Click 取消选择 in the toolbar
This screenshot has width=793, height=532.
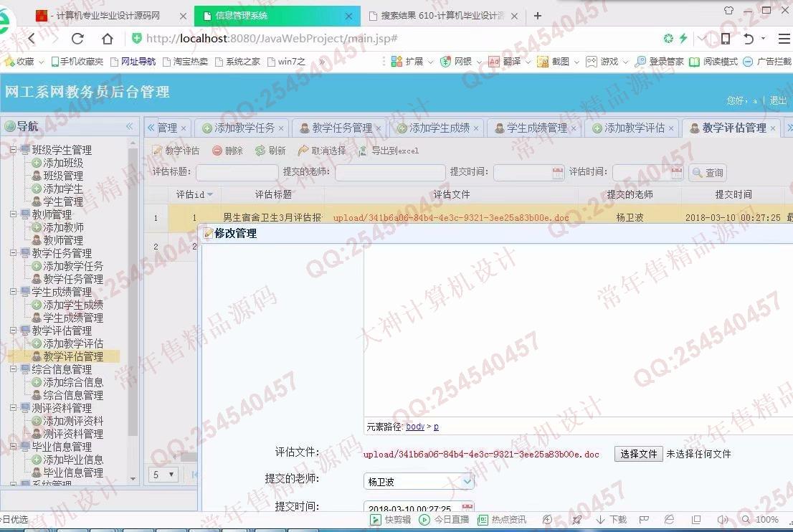pos(322,151)
